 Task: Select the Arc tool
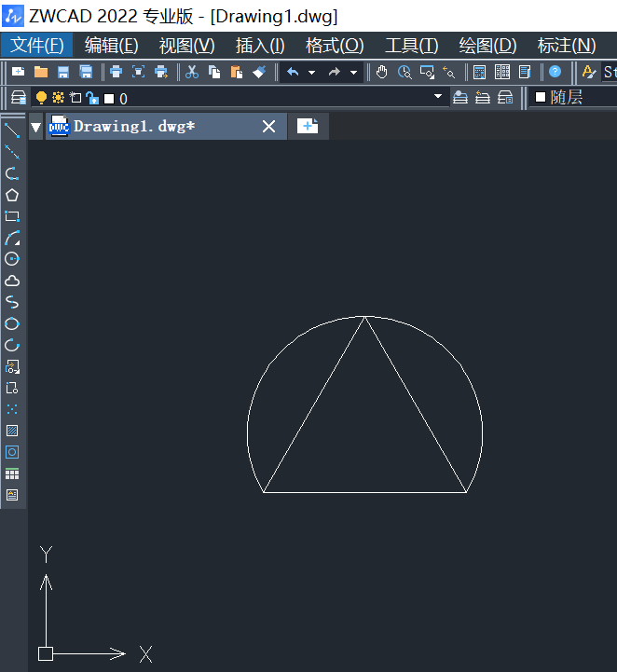click(12, 238)
